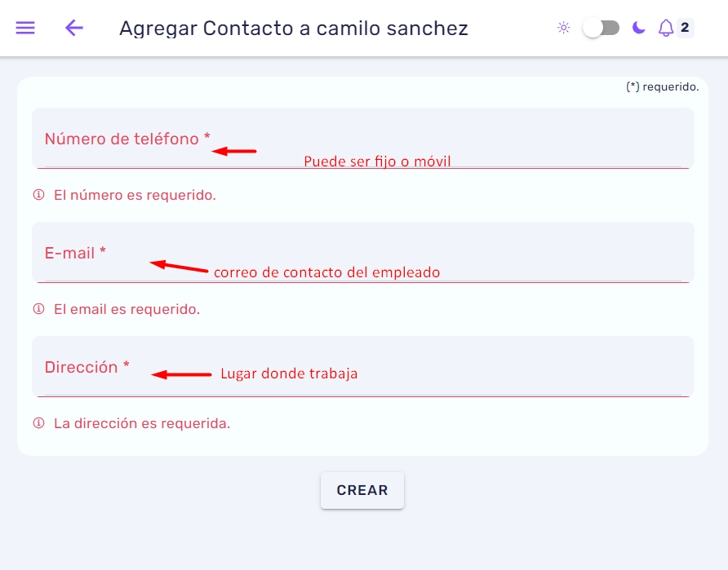Click the info icon beside 'El email es requerido'
The height and width of the screenshot is (570, 728).
tap(39, 309)
